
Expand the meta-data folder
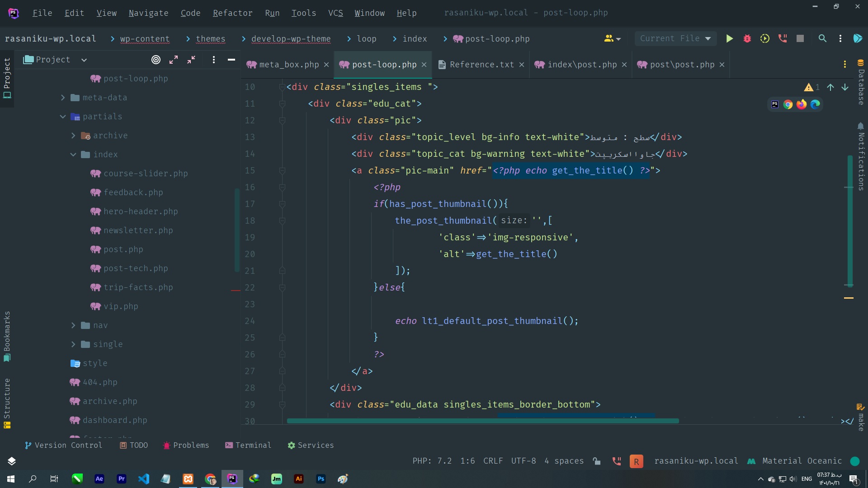(x=63, y=98)
